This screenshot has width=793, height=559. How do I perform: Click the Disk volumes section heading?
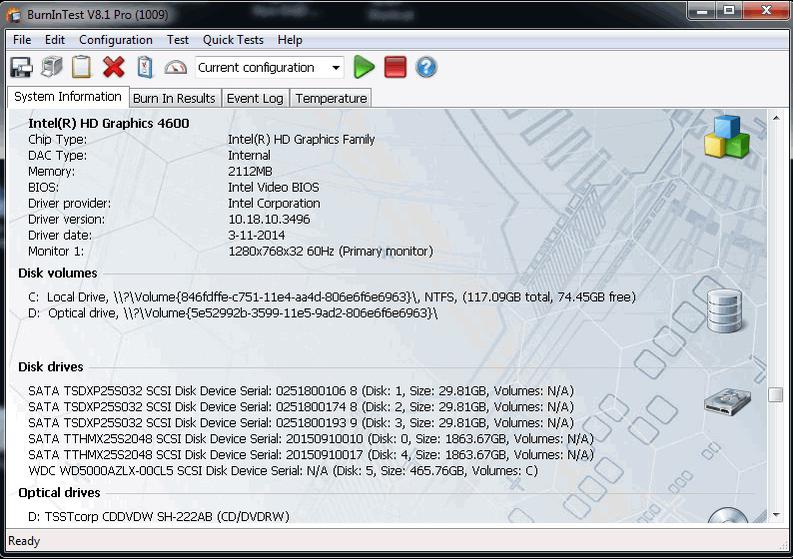58,273
